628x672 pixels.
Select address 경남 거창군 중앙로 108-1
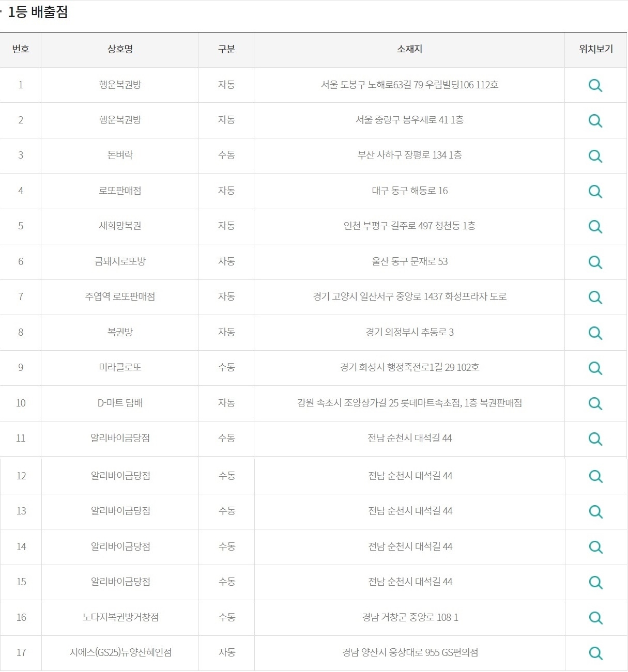(410, 617)
